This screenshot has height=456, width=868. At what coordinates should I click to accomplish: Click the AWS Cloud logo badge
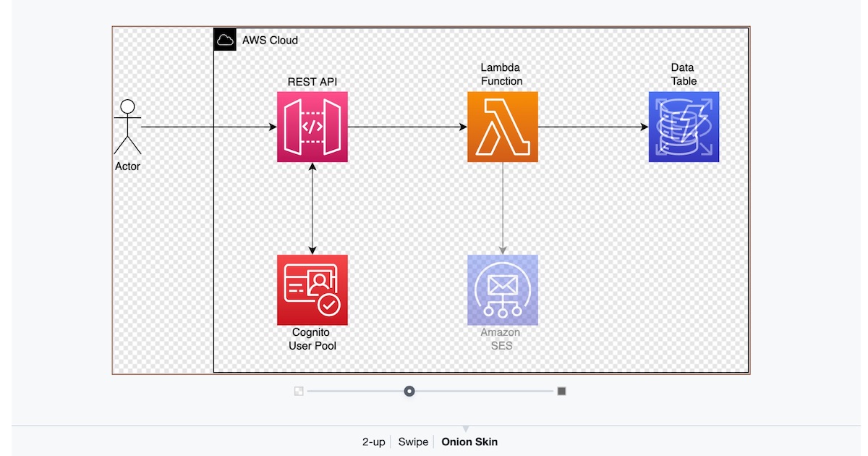click(224, 40)
